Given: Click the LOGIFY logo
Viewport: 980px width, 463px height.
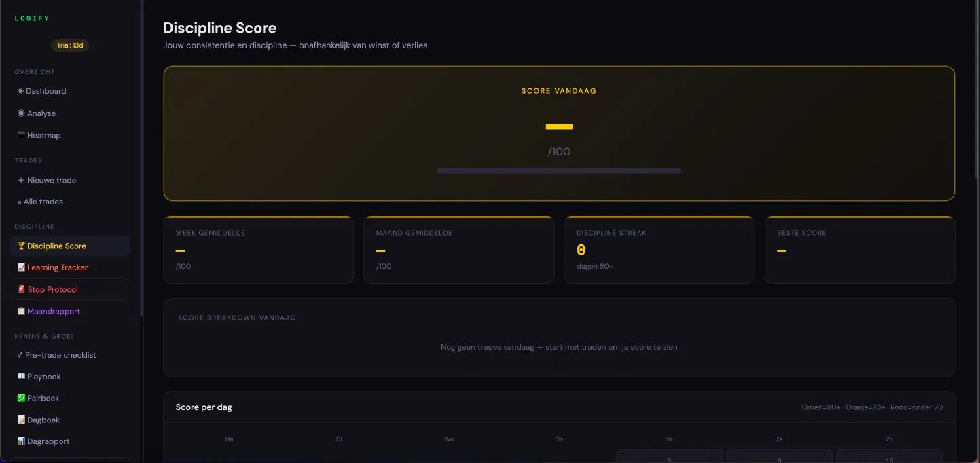Looking at the screenshot, I should pyautogui.click(x=32, y=18).
